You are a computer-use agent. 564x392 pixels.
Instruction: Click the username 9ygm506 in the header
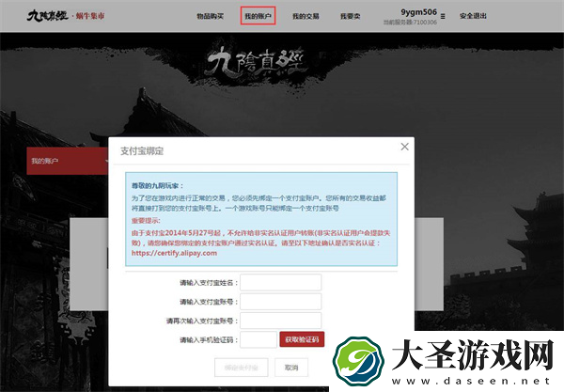pyautogui.click(x=418, y=12)
